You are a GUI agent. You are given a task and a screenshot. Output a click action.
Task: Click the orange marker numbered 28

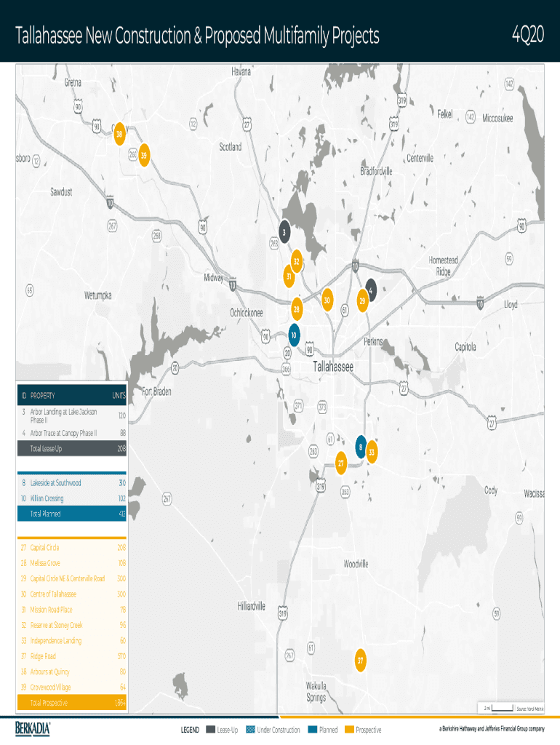click(x=296, y=309)
